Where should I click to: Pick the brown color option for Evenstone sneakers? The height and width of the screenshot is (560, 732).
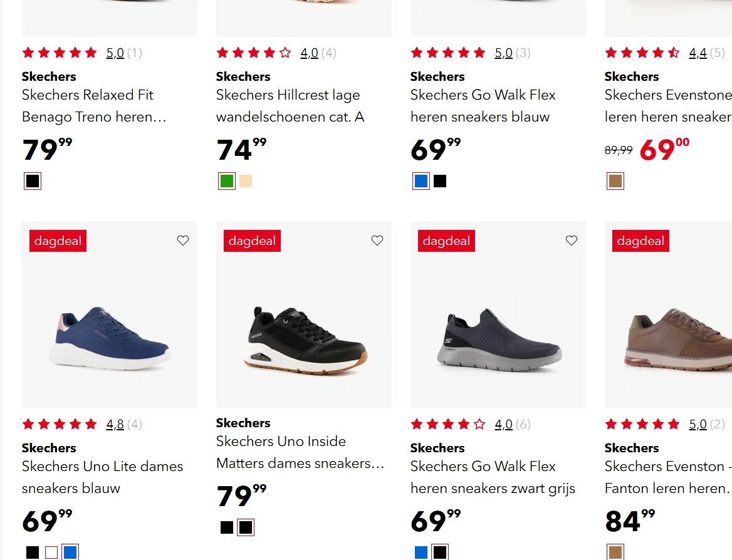[615, 180]
